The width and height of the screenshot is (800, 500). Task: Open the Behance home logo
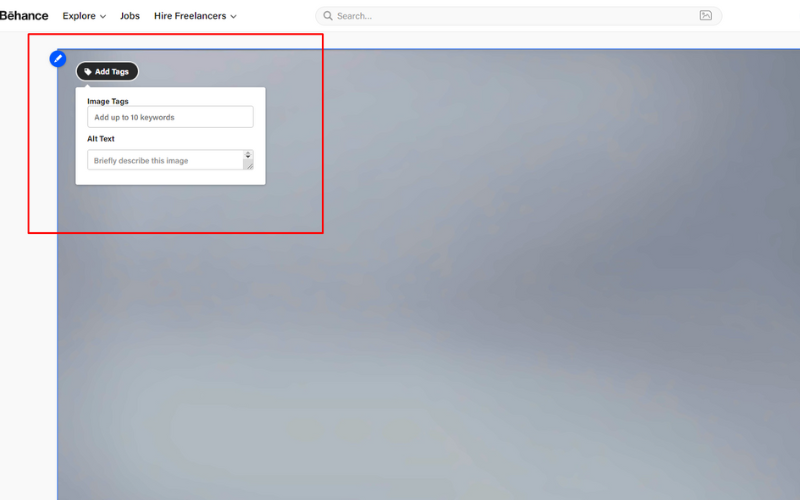click(24, 16)
